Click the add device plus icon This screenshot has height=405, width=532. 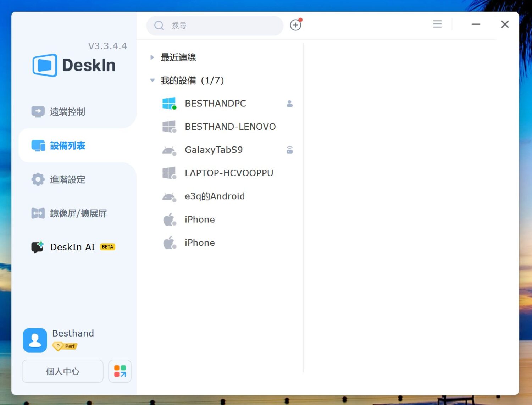pyautogui.click(x=295, y=25)
